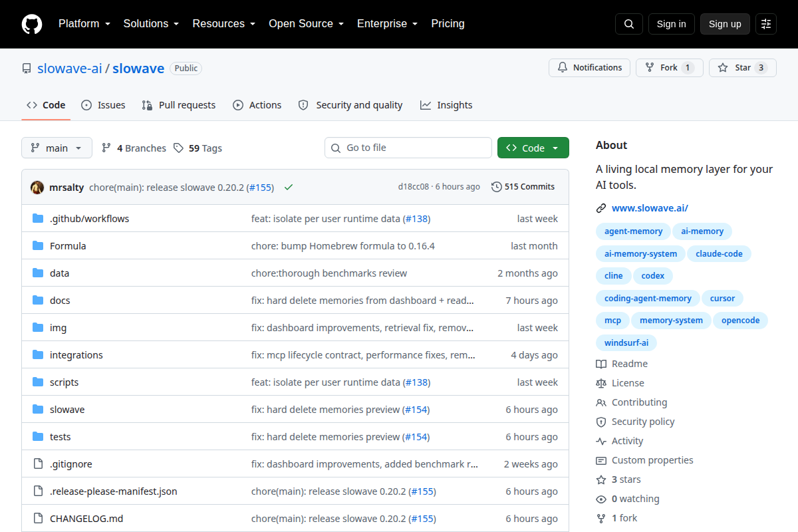The image size is (798, 532).
Task: Focus the Go to file search field
Action: (408, 148)
